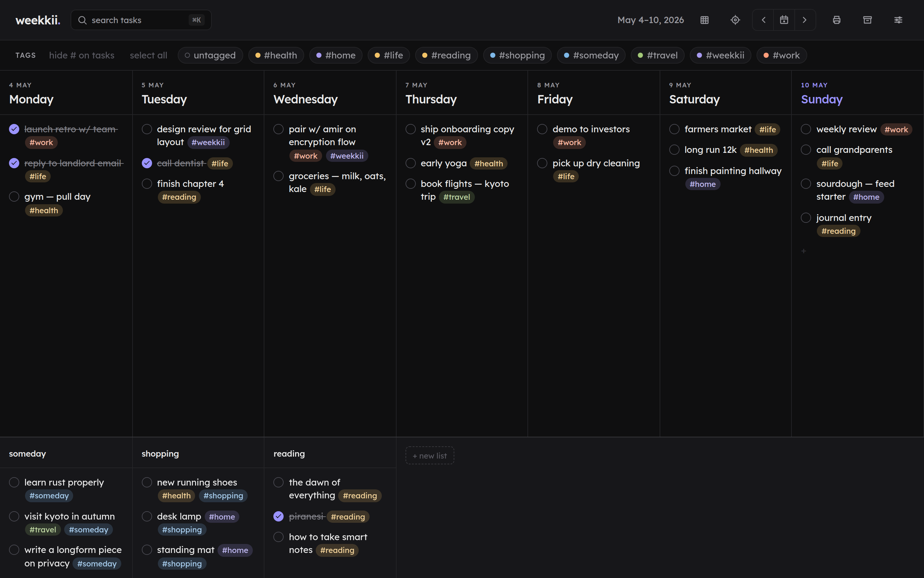Open the shopping list header

[x=160, y=454]
